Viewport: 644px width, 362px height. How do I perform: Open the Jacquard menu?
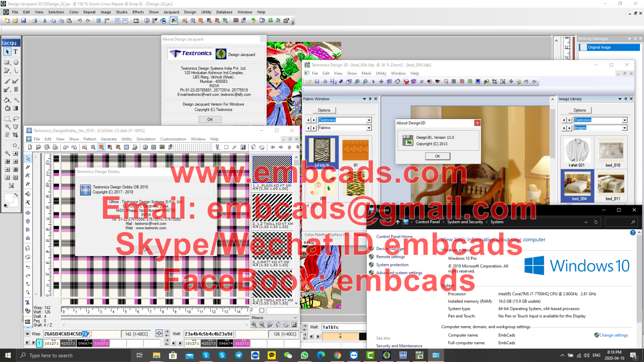click(171, 12)
